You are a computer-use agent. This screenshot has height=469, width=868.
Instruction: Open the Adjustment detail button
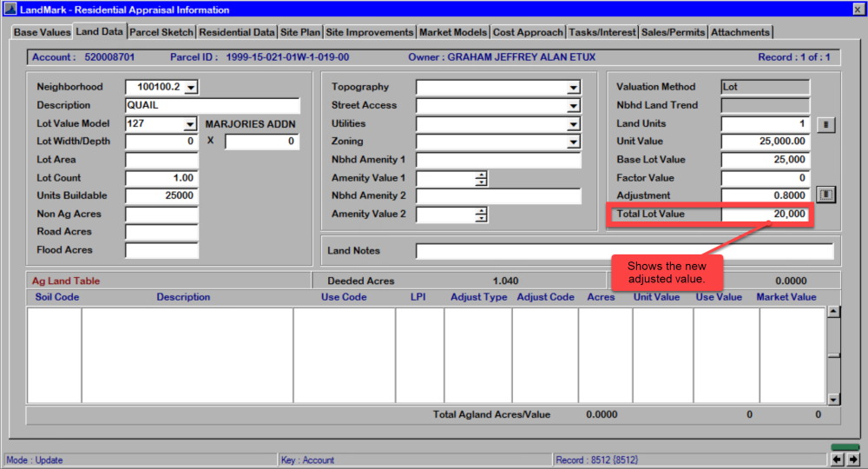click(825, 195)
